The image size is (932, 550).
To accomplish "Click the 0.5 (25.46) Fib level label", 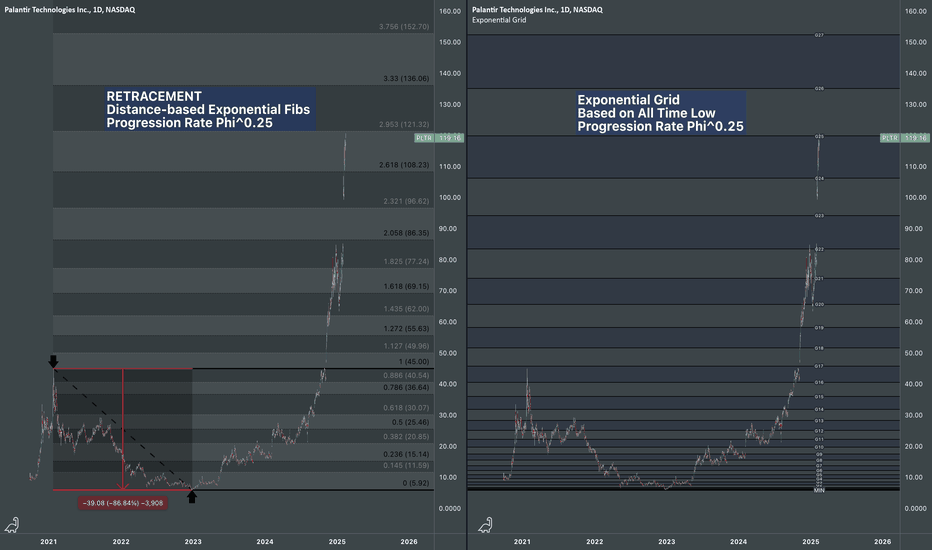I will click(410, 422).
